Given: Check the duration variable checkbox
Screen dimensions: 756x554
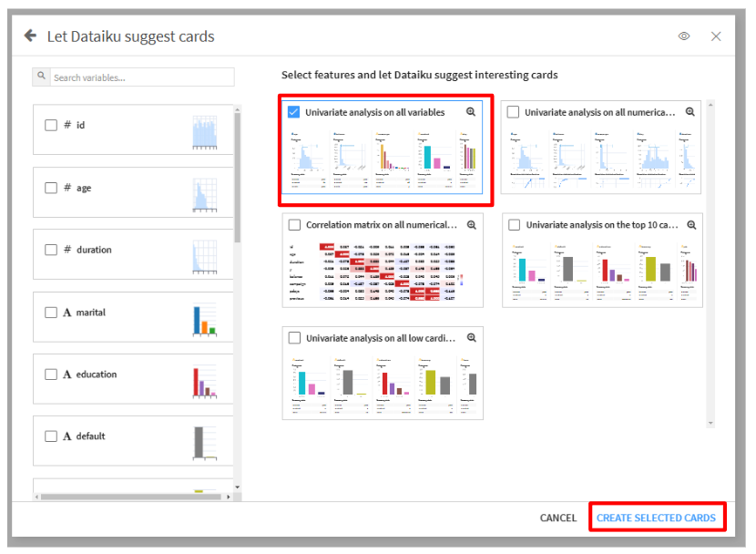Looking at the screenshot, I should pos(51,250).
